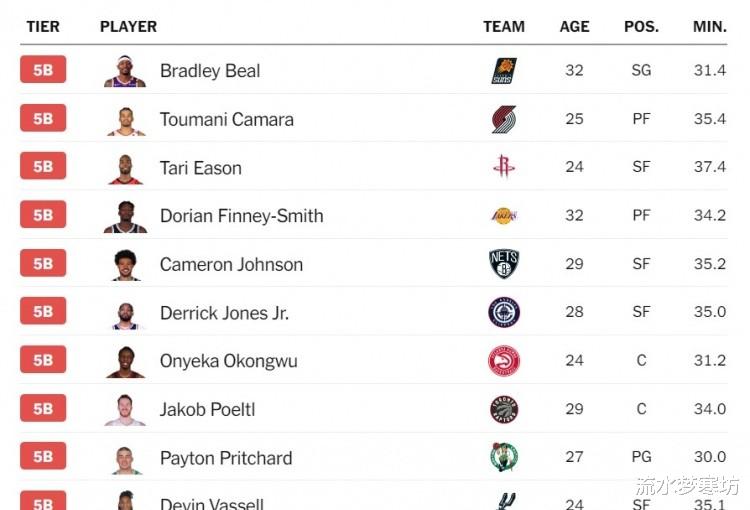Click the 5B badge next to Payton Pritchard
Screen dimensions: 750x510
coord(43,456)
